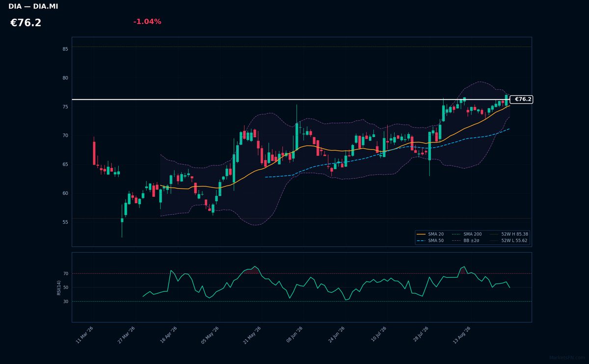Click the -1.04% daily change value
Image resolution: width=589 pixels, height=364 pixels.
point(147,22)
